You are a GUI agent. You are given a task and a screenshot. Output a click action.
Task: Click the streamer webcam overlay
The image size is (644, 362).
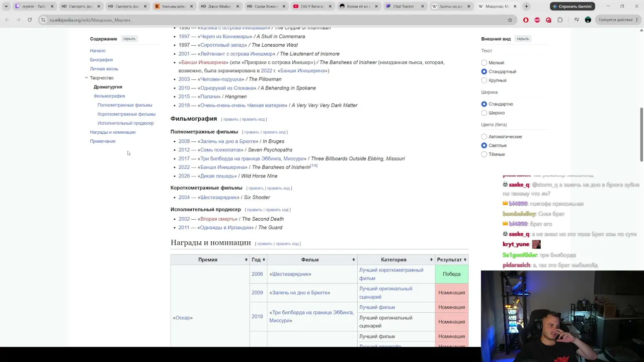tap(562, 316)
